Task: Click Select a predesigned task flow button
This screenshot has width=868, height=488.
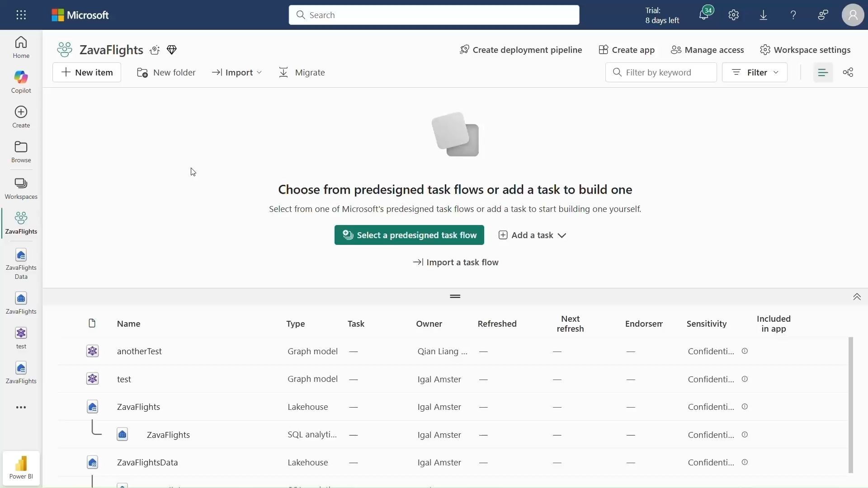Action: pyautogui.click(x=409, y=235)
